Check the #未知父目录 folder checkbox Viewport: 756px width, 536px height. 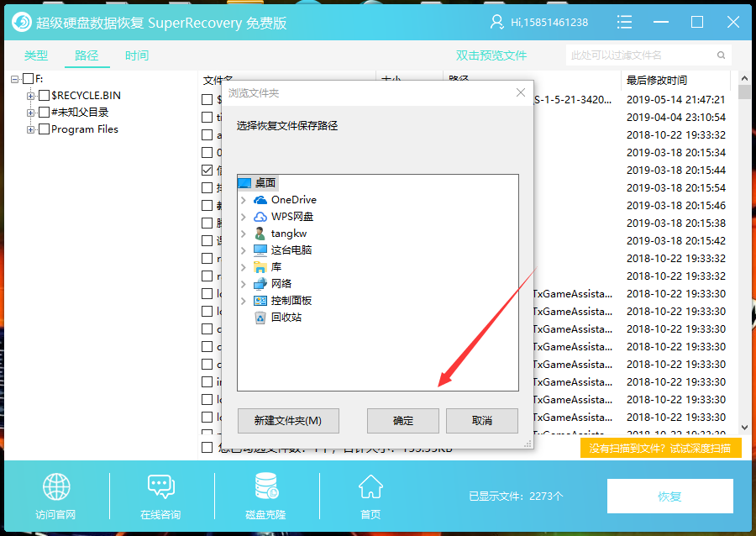pos(45,113)
